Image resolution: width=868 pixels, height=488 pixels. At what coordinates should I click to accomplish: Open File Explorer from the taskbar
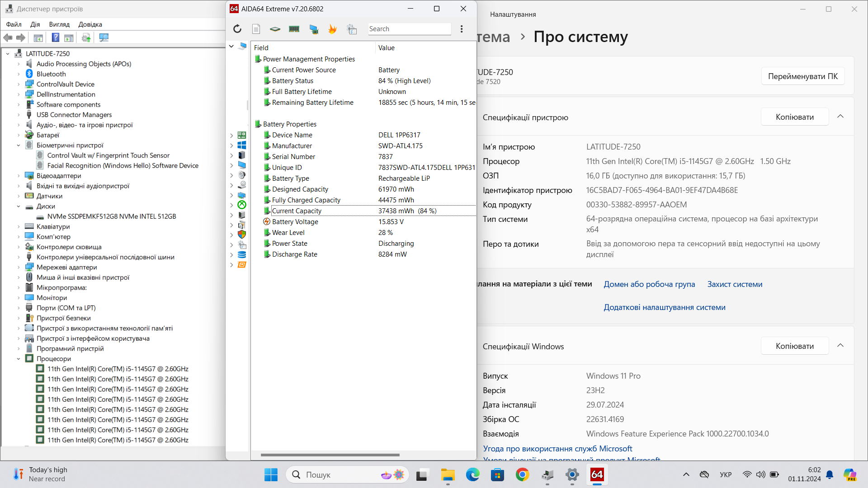(x=448, y=475)
